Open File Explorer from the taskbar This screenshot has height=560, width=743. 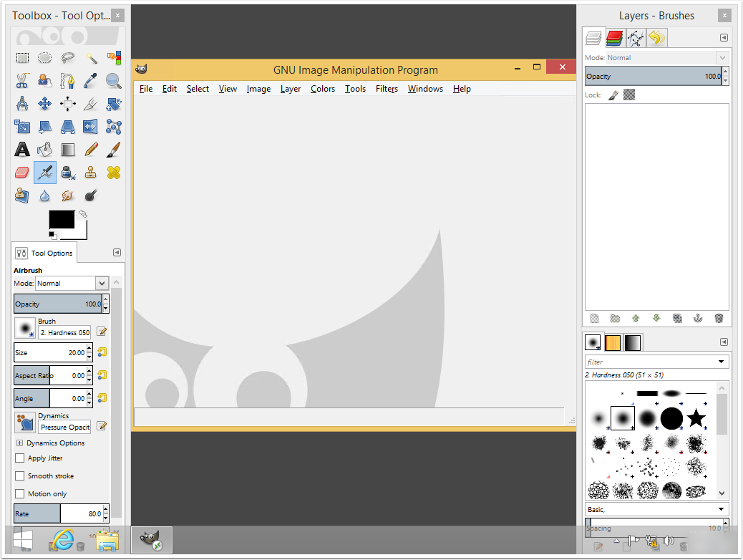pos(107,541)
